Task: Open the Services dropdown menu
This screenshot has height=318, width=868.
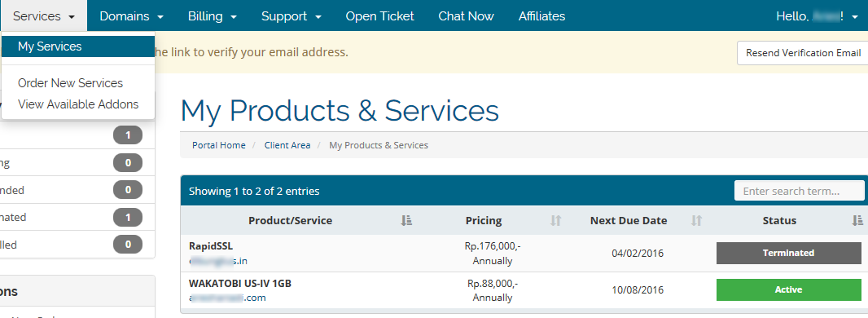Action: (44, 16)
